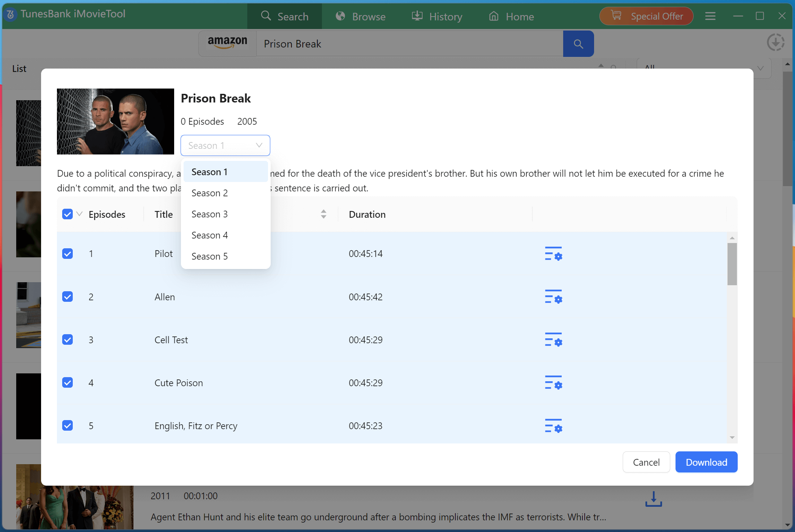The image size is (795, 532).
Task: Open settings icon for Pilot episode
Action: click(x=553, y=254)
